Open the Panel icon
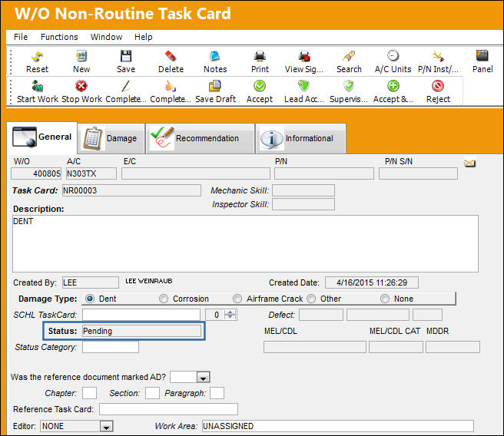504x436 pixels. tap(482, 56)
